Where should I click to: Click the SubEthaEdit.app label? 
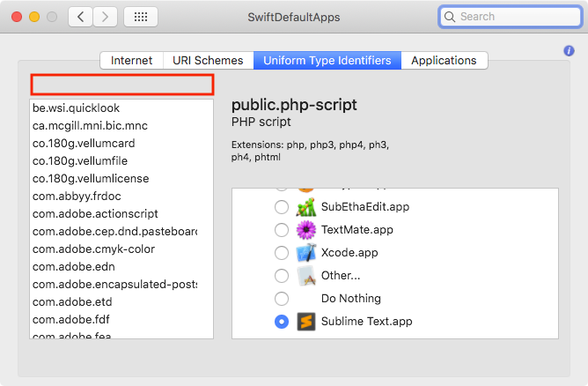click(365, 207)
